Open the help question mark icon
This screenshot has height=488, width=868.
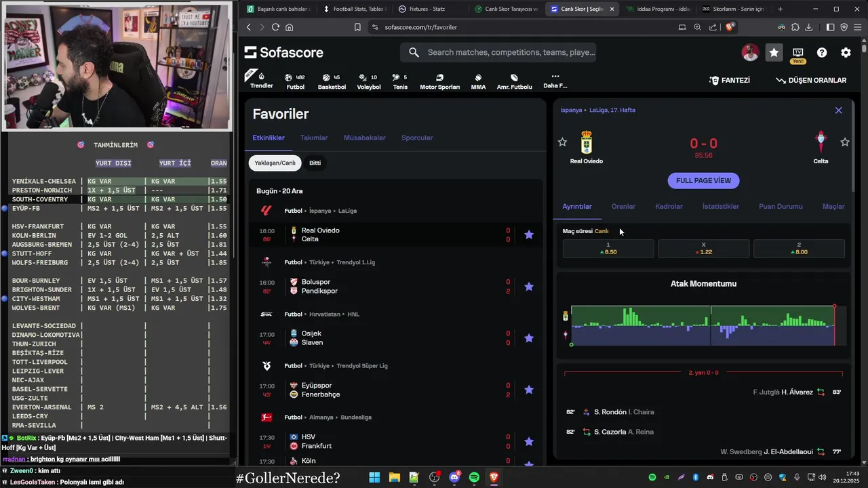coord(822,52)
